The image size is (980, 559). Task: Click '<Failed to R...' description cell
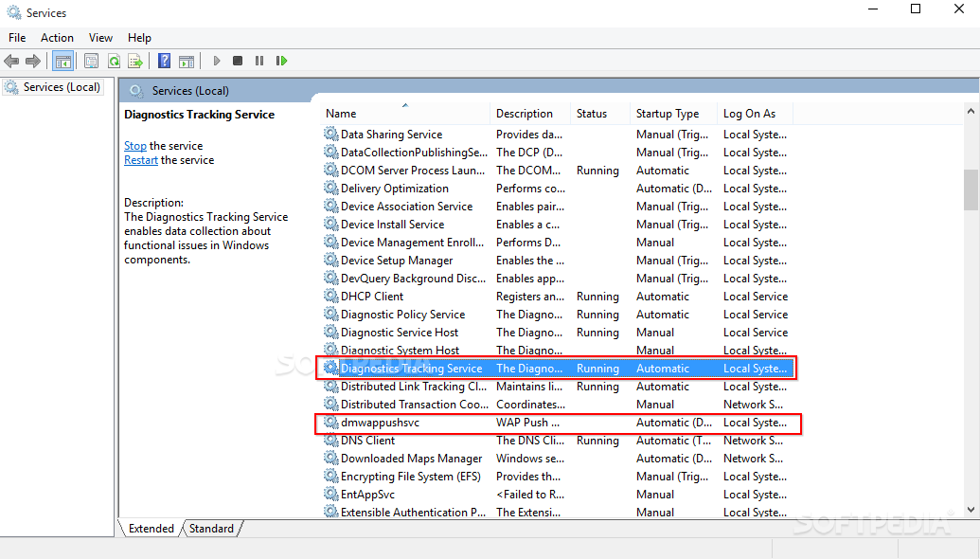click(530, 494)
